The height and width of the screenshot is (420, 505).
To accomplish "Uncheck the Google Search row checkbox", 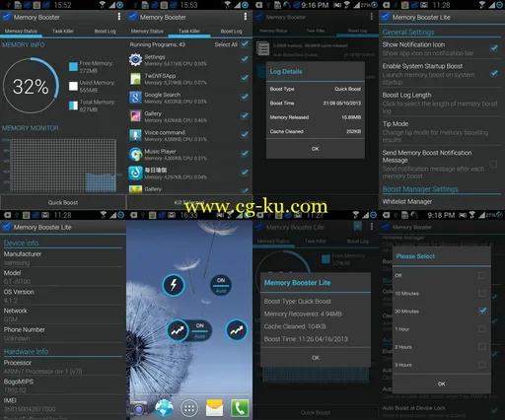I will tap(245, 97).
